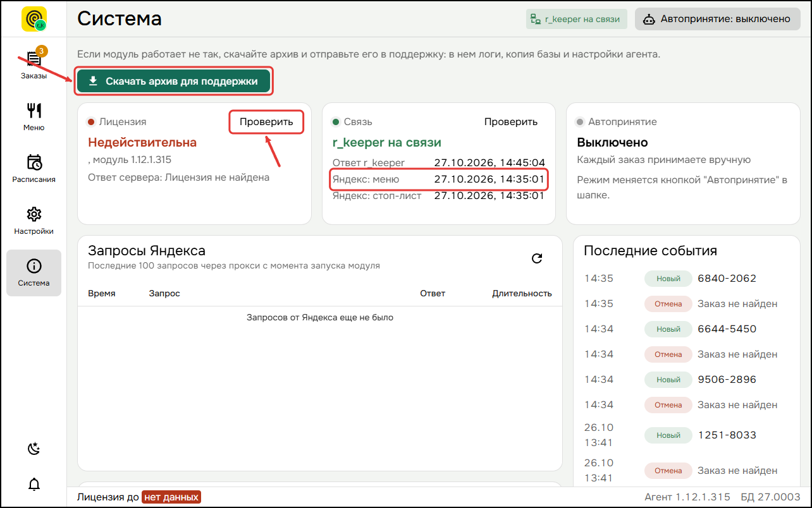Screen dimensions: 812x508
Task: Click the green r_keeper на связи heading
Action: pyautogui.click(x=387, y=142)
